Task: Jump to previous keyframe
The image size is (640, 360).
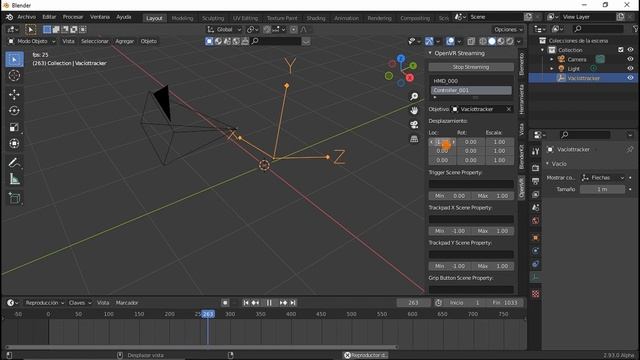Action: pyautogui.click(x=256, y=303)
